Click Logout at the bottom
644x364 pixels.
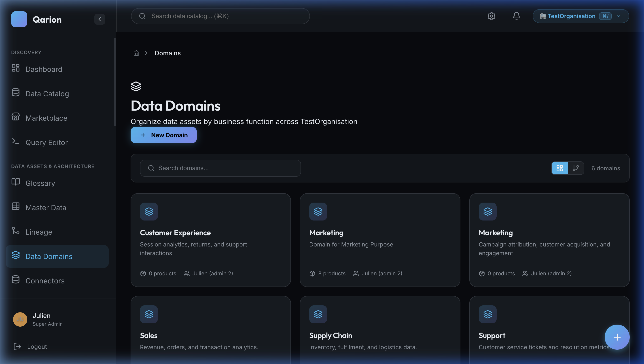(37, 347)
